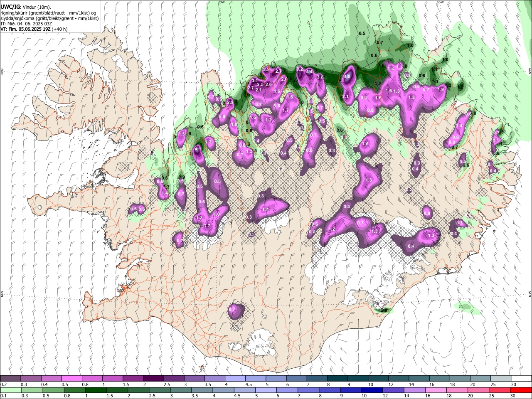Click the 'UWC/IG' title text
532x399 pixels.
(x=10, y=7)
